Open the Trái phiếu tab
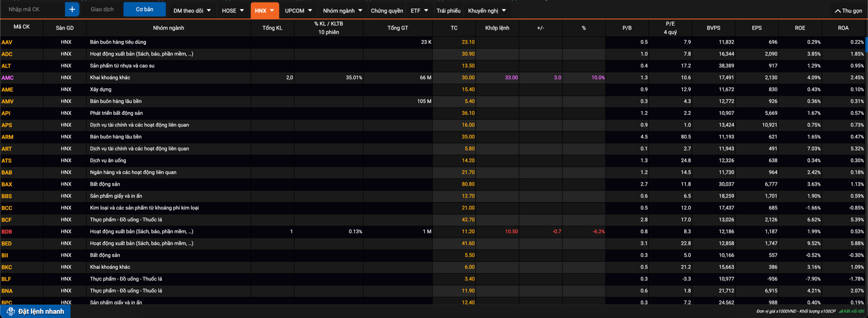Image resolution: width=868 pixels, height=318 pixels. tap(448, 11)
